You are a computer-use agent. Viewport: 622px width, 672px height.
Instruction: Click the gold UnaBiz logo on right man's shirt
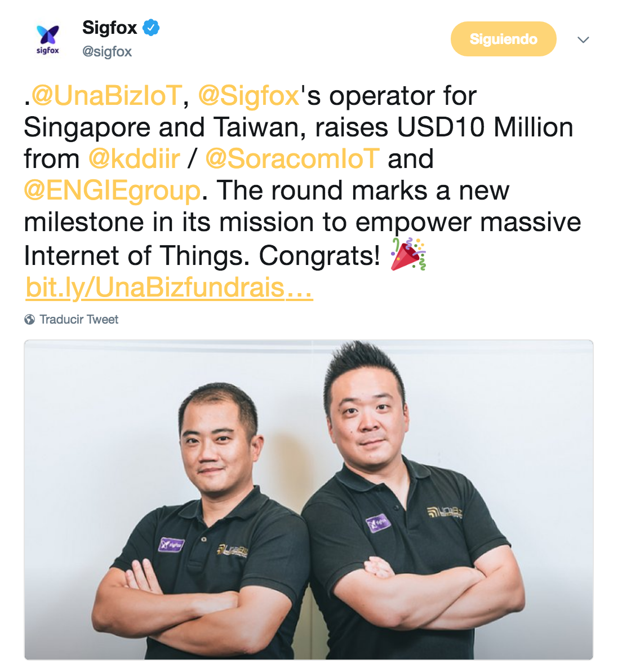pos(445,512)
